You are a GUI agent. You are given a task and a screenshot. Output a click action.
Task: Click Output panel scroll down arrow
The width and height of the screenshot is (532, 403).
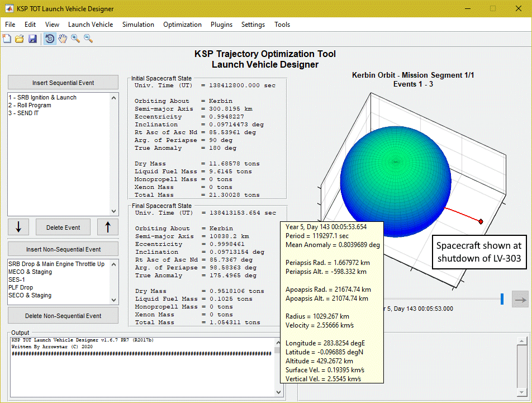pos(278,392)
